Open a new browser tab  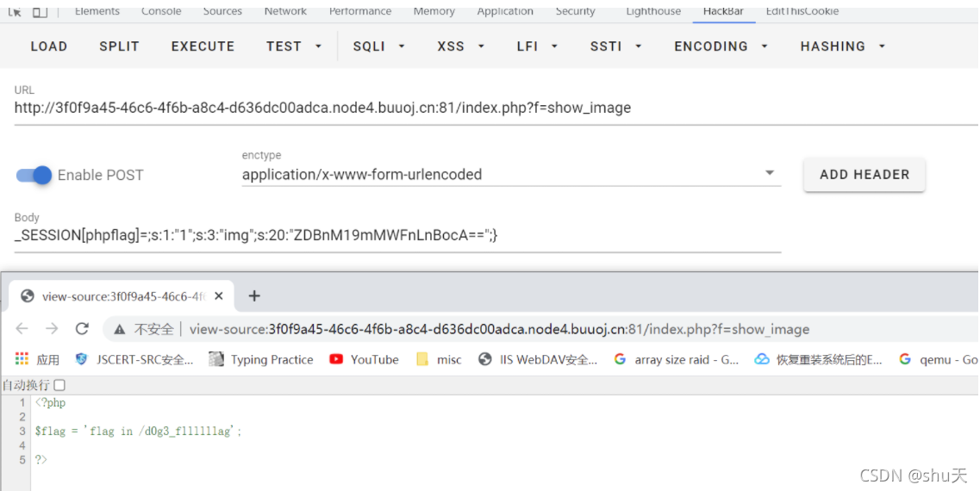253,296
